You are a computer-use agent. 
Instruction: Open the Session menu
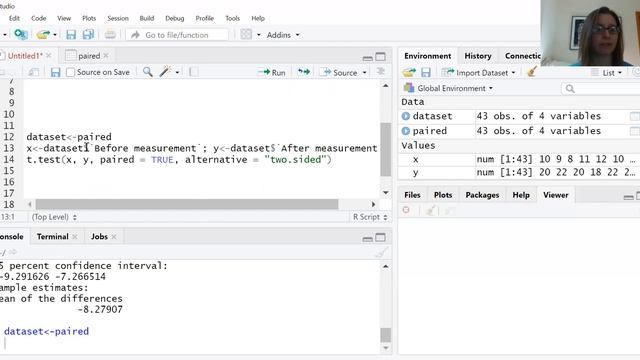pos(118,18)
